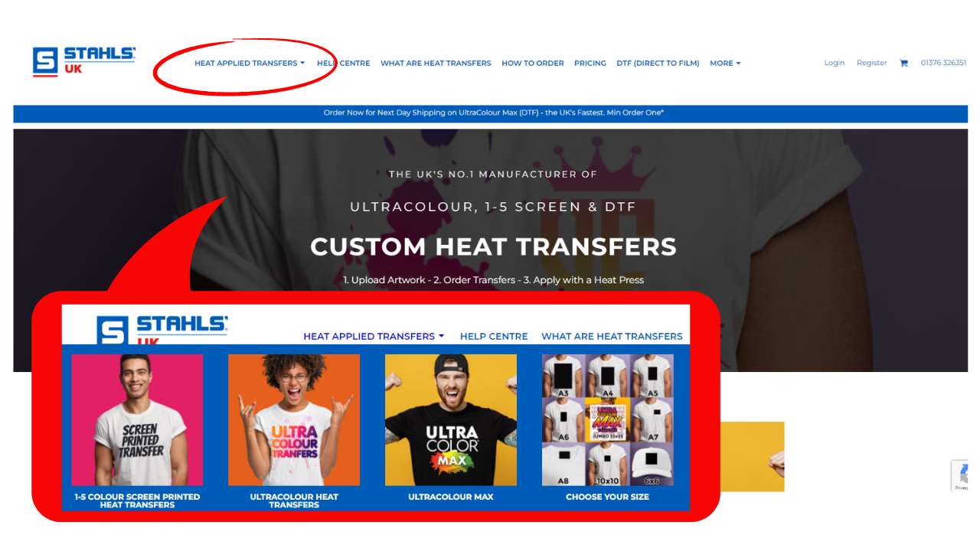Screen dimensions: 980x551
Task: Call the 01376 326351 phone number
Action: (943, 63)
